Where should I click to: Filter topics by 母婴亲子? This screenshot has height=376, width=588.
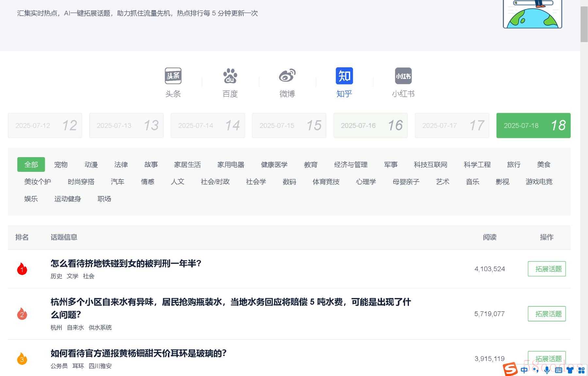(406, 182)
